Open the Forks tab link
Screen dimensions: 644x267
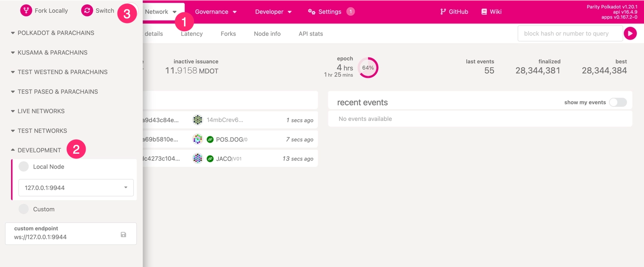tap(228, 34)
